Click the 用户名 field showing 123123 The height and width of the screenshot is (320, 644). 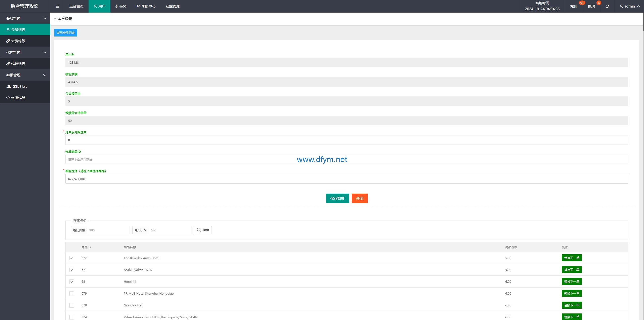point(347,62)
